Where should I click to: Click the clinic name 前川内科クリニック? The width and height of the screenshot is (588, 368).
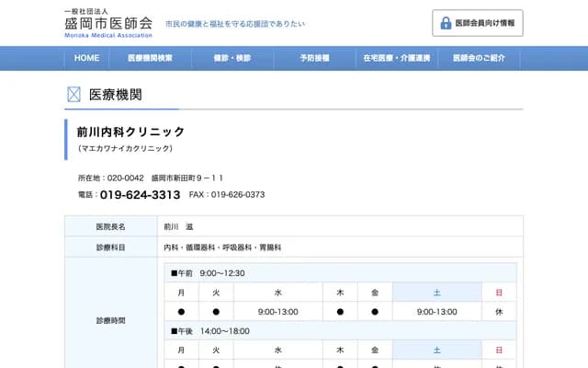130,132
